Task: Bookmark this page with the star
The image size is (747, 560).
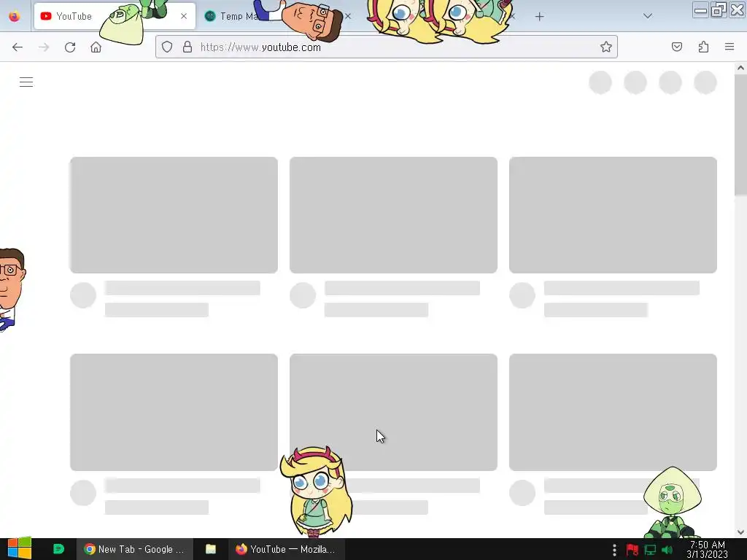Action: point(606,47)
